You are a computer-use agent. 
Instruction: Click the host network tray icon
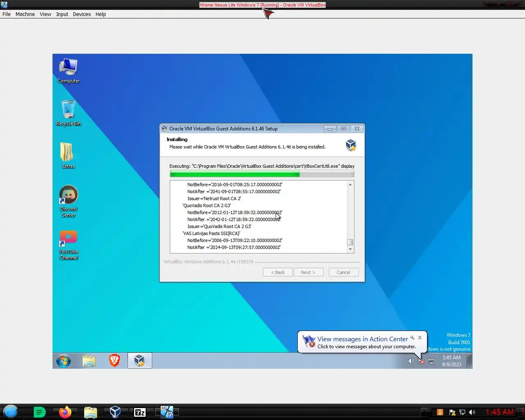click(462, 412)
